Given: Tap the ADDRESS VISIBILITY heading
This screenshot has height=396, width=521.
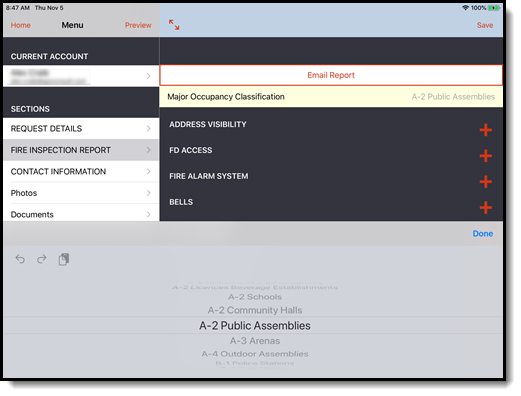Looking at the screenshot, I should pos(208,124).
